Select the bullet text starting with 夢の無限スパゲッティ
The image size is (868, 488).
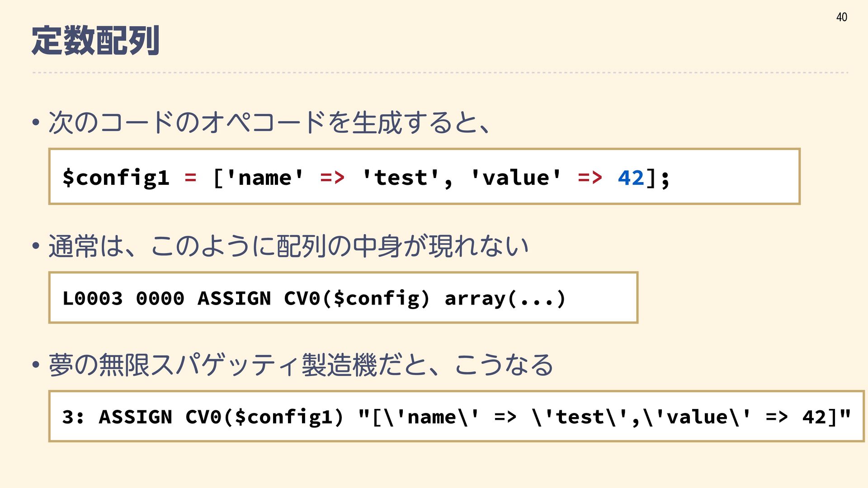pyautogui.click(x=301, y=365)
